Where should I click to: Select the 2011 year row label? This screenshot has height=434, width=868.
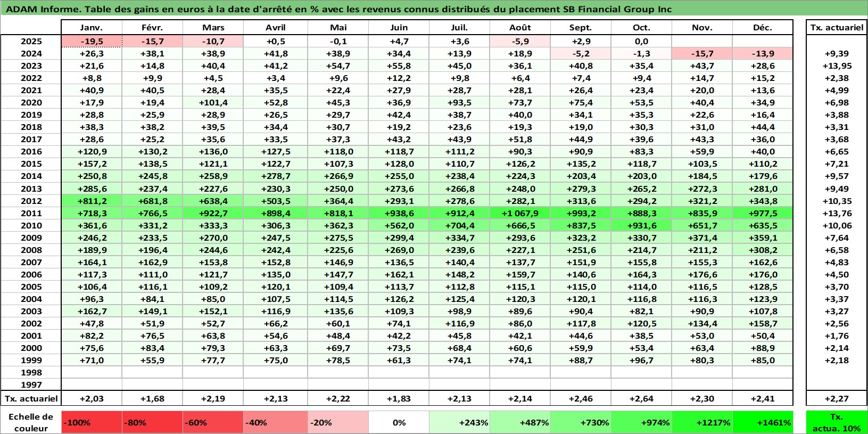(31, 213)
